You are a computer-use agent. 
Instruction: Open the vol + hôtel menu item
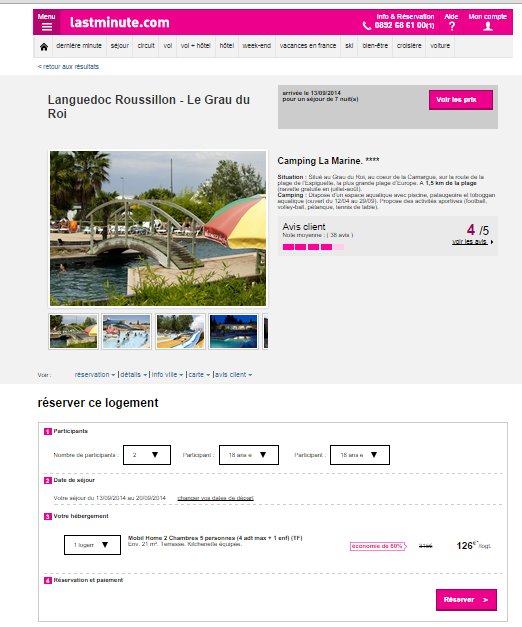click(196, 46)
